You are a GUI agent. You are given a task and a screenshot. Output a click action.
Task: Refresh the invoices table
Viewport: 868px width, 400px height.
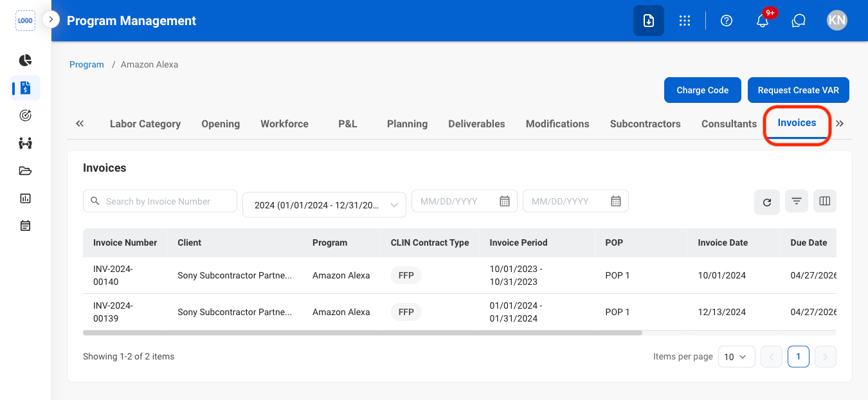click(x=767, y=202)
